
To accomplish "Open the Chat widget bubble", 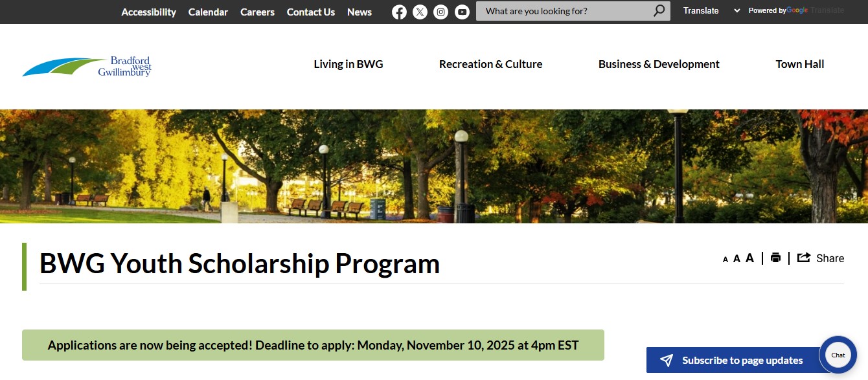I will point(838,355).
